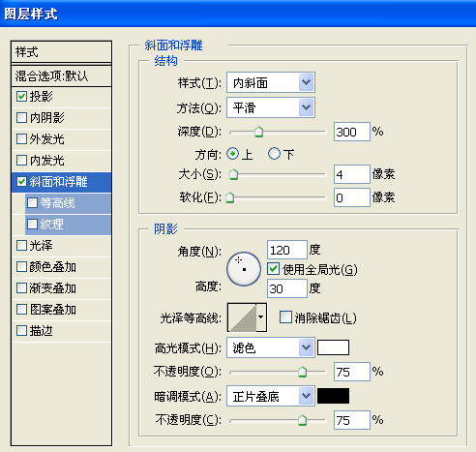Click the 深度 slider handle

pyautogui.click(x=258, y=132)
